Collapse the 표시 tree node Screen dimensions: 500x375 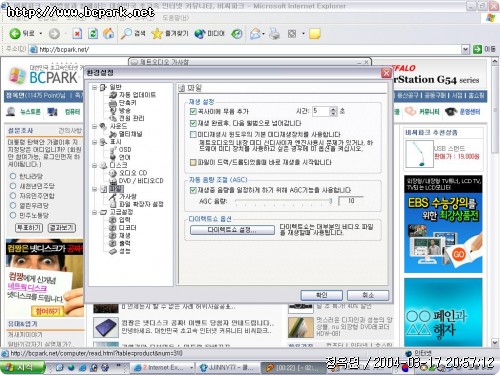95,142
